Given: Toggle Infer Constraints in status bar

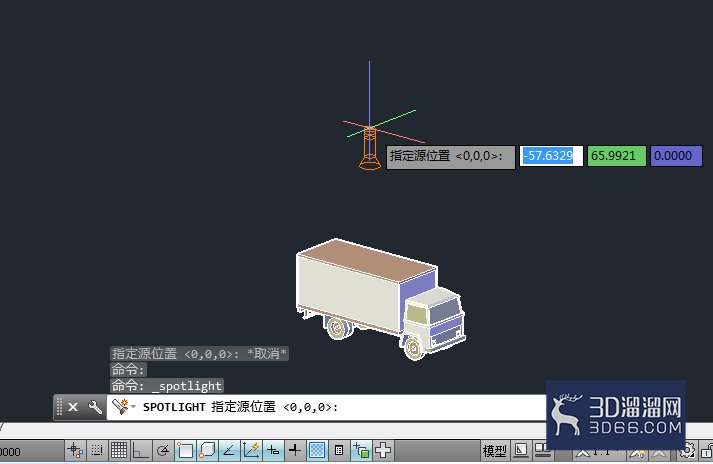Looking at the screenshot, I should 75,451.
